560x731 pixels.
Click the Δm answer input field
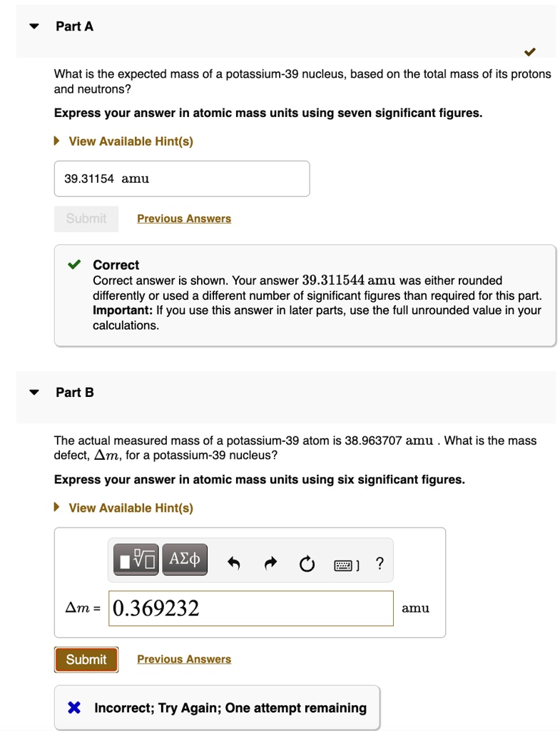click(x=250, y=608)
